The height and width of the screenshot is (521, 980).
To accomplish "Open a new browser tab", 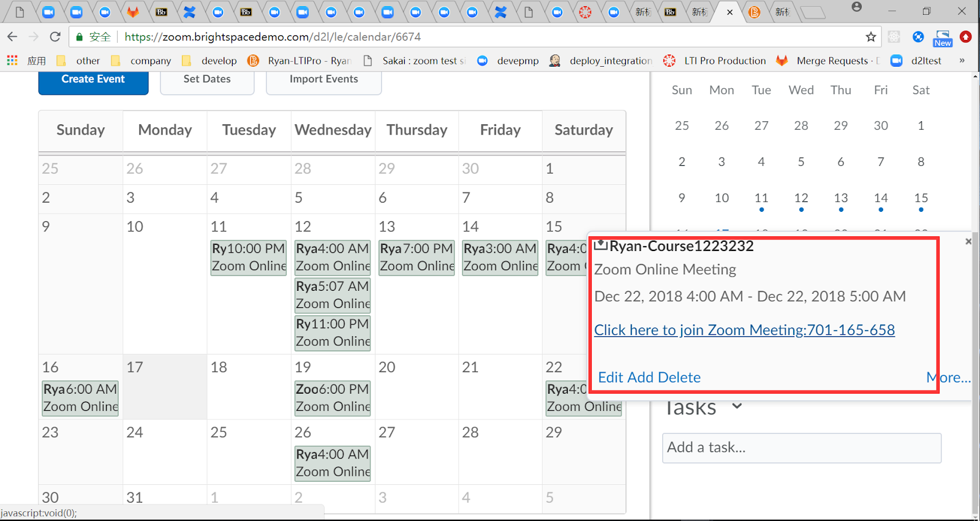I will [x=813, y=12].
